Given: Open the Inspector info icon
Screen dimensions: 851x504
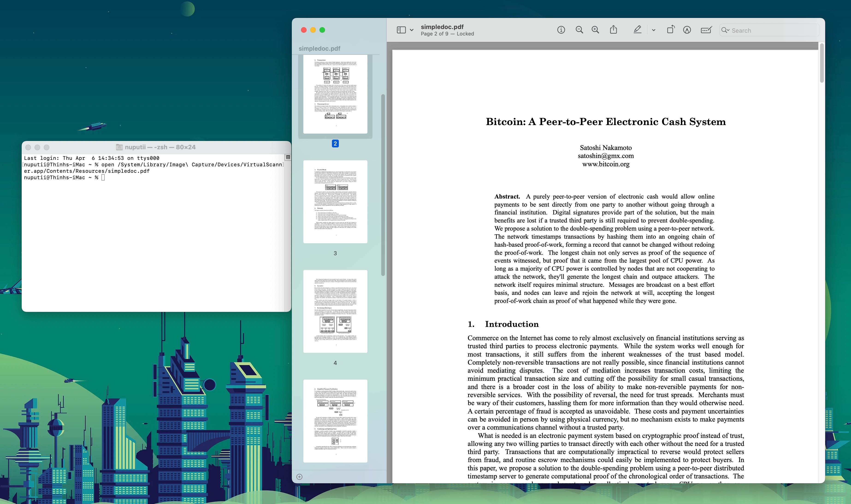Looking at the screenshot, I should 561,30.
